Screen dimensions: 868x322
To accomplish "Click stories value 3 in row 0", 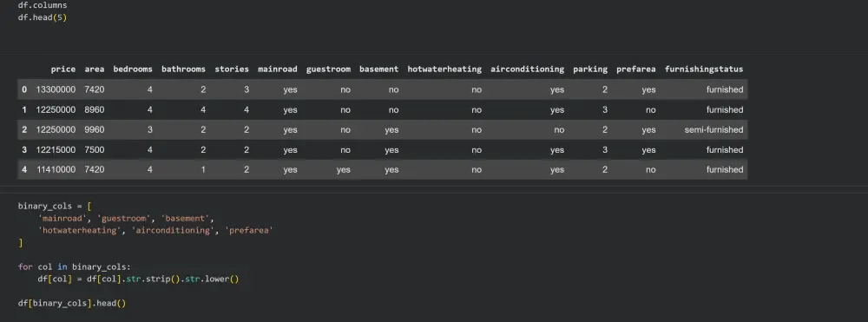I will click(247, 89).
